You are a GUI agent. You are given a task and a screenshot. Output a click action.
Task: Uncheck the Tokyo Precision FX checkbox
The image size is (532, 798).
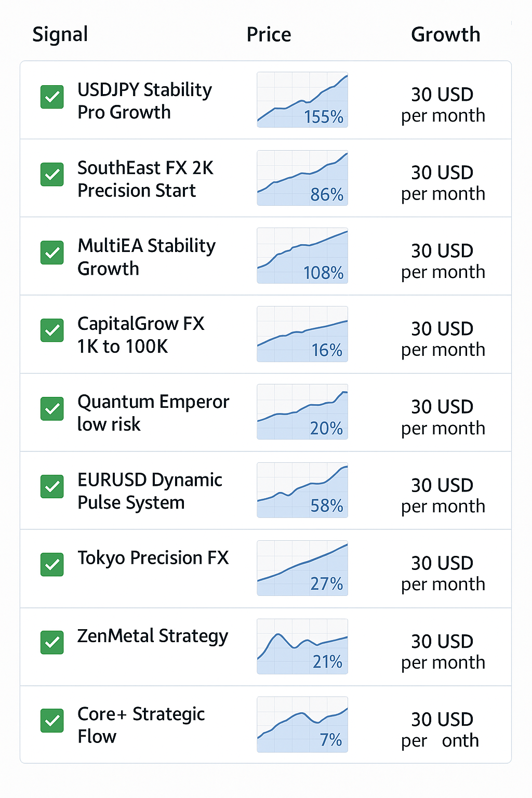click(52, 565)
